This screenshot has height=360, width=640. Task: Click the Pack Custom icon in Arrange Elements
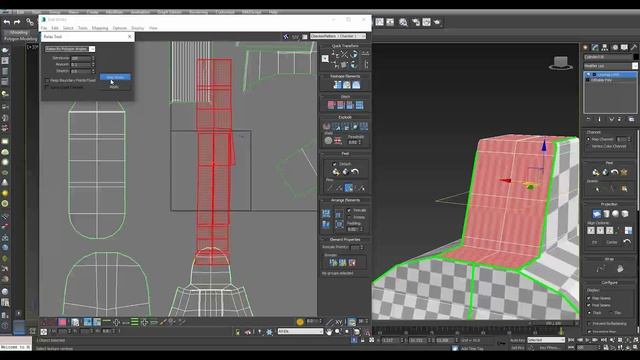point(326,213)
